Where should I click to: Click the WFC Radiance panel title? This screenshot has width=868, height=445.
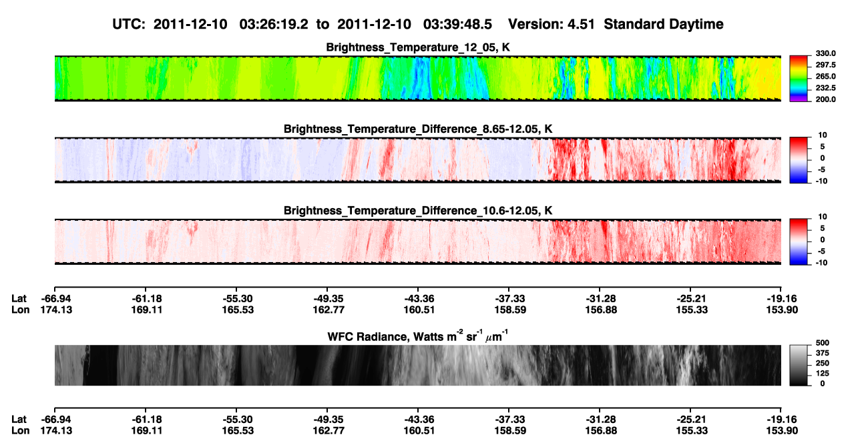coord(418,336)
